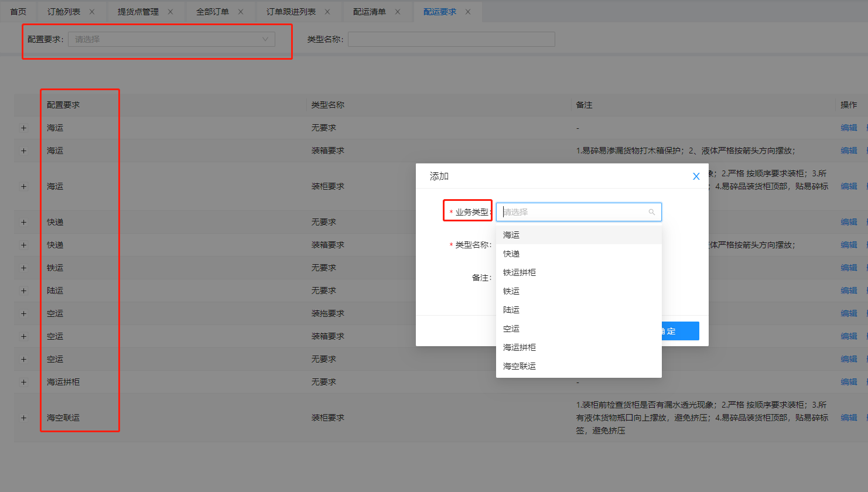868x492 pixels.
Task: Switch to the 首页 tab
Action: 18,12
